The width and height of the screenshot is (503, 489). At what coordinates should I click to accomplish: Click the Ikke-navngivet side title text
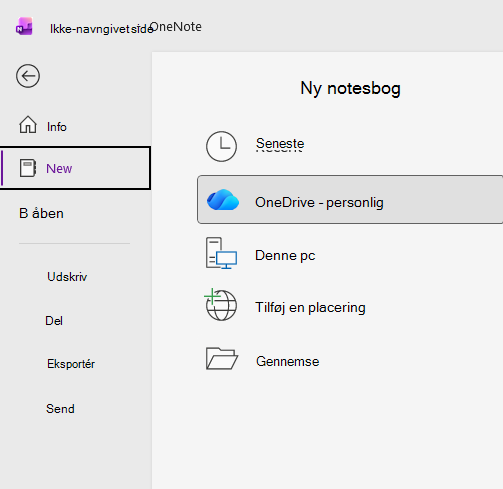click(101, 29)
